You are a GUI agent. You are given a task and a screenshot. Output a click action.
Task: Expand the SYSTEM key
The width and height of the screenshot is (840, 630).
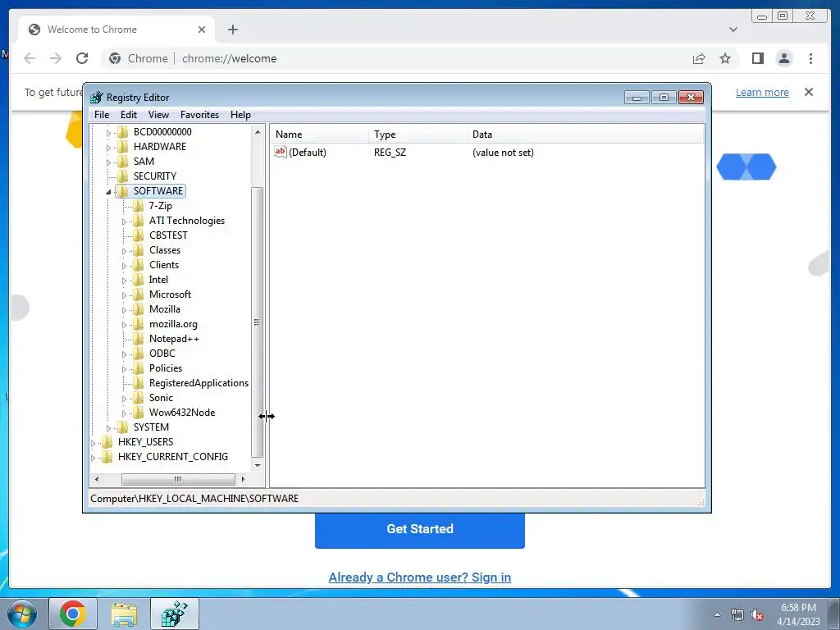(109, 428)
